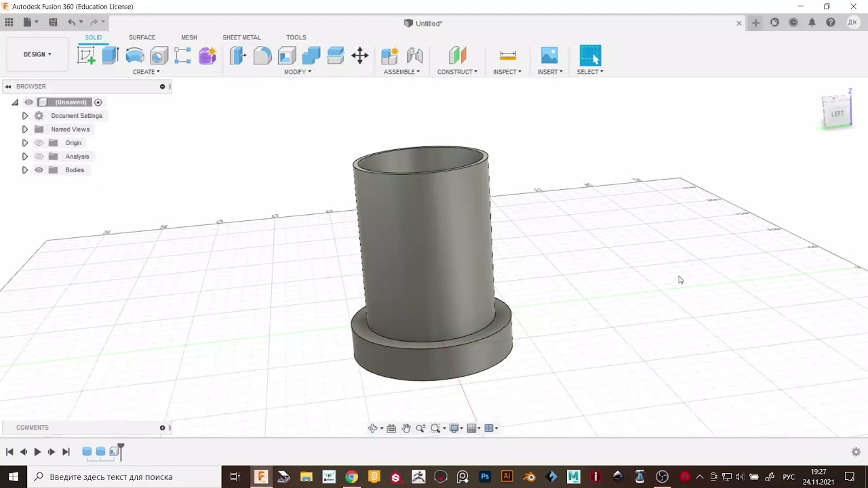Select the New Component tool
Screen dimensions: 868x488
point(390,56)
